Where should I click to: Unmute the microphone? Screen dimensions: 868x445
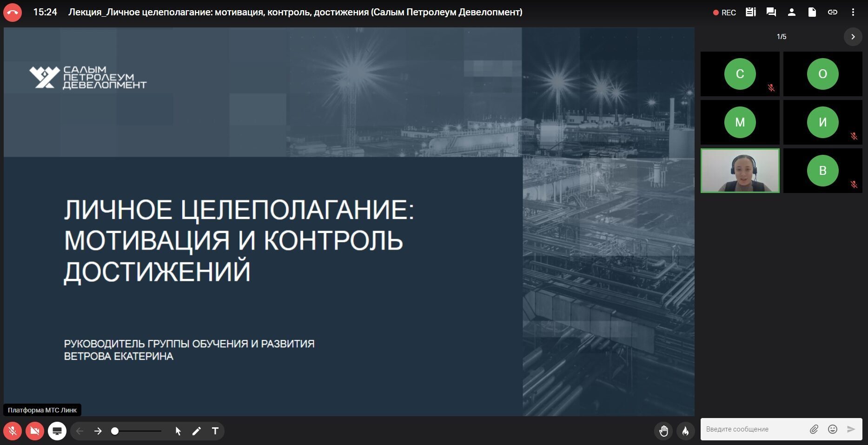[13, 431]
